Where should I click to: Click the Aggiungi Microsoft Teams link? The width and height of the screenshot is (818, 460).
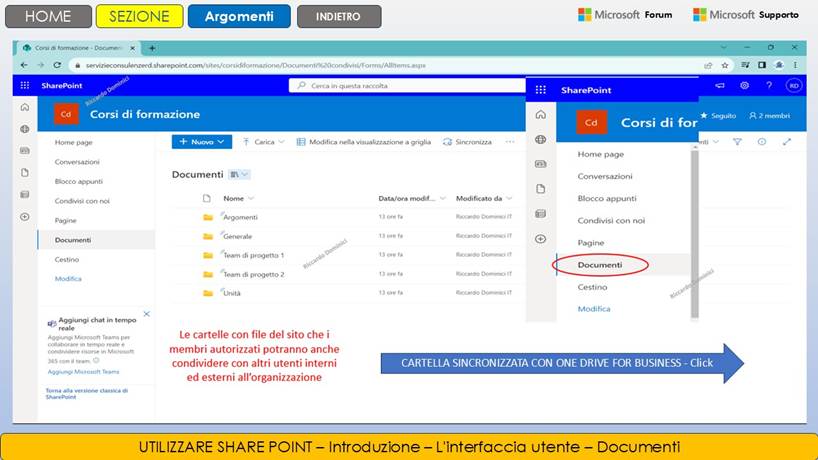tap(83, 372)
